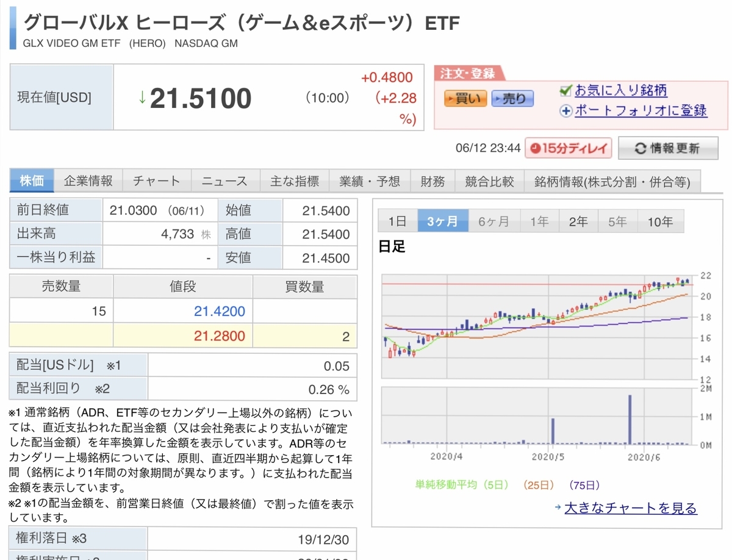
Task: Select the 2年 chart period
Action: (578, 221)
